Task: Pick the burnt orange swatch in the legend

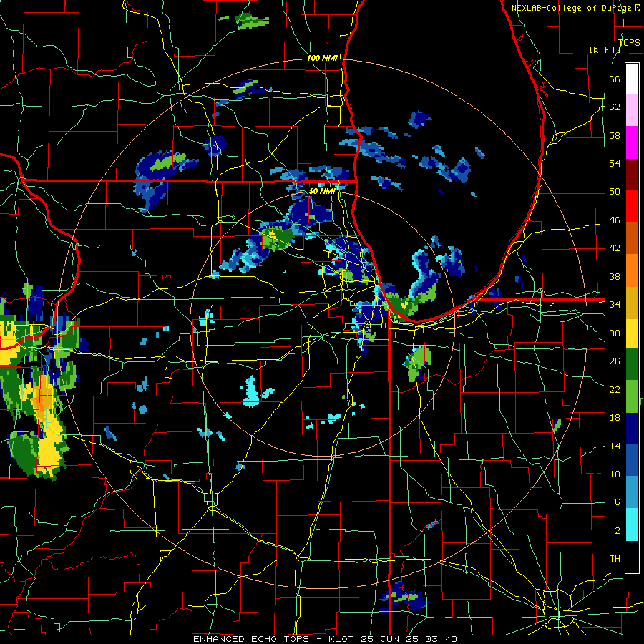Action: point(632,238)
